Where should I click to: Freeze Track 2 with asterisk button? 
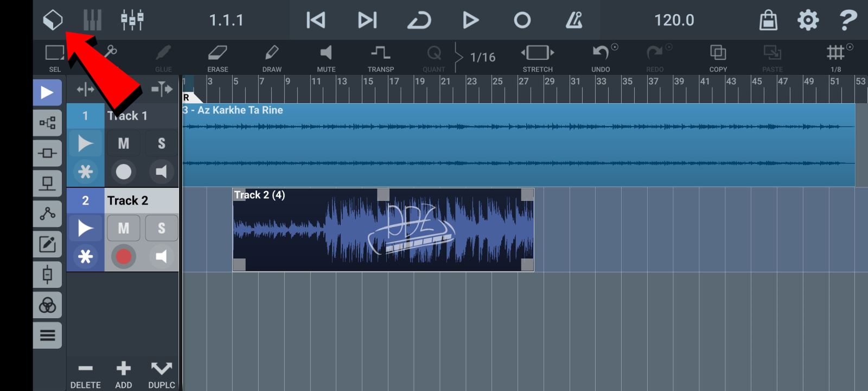click(x=85, y=256)
